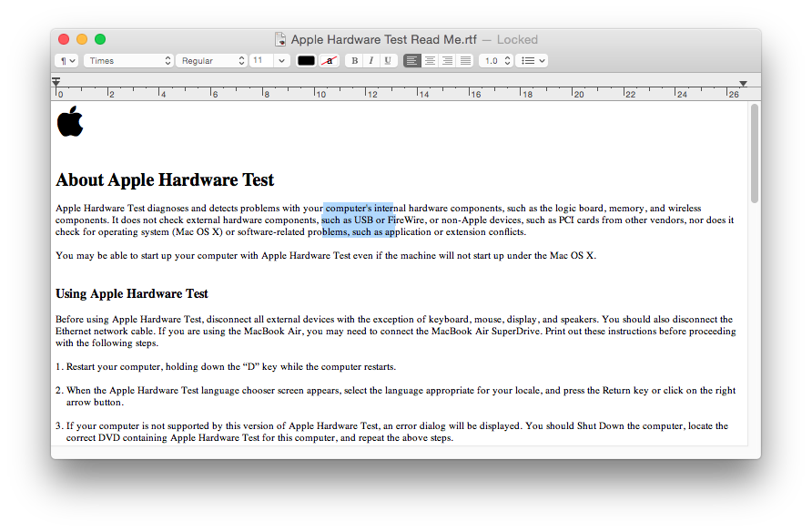Open the paragraph styles dropdown
This screenshot has width=812, height=532.
point(66,61)
